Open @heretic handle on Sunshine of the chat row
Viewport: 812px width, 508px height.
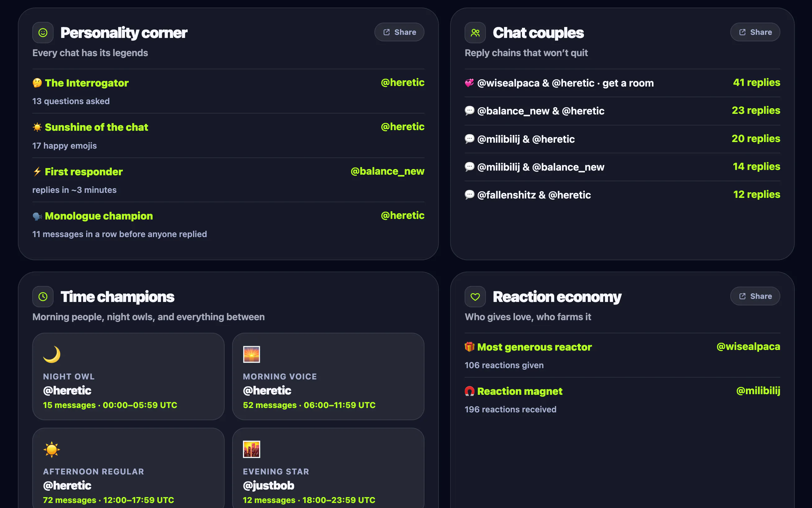(403, 127)
